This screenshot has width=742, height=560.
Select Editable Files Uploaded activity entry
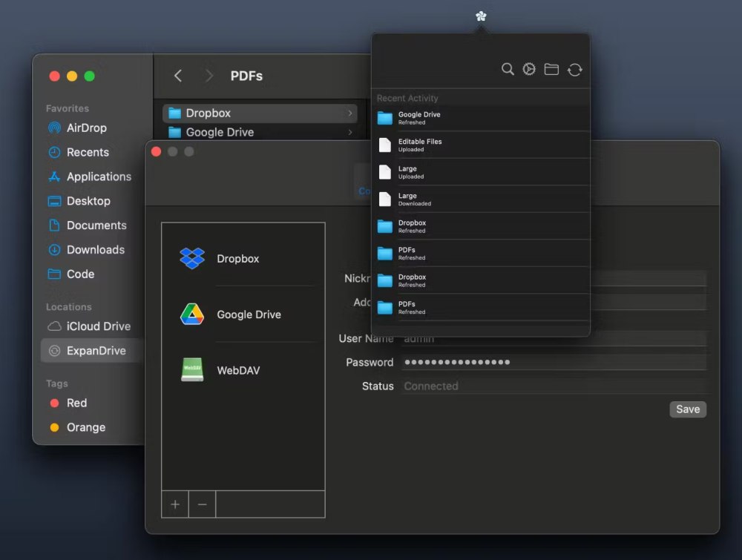tap(481, 145)
